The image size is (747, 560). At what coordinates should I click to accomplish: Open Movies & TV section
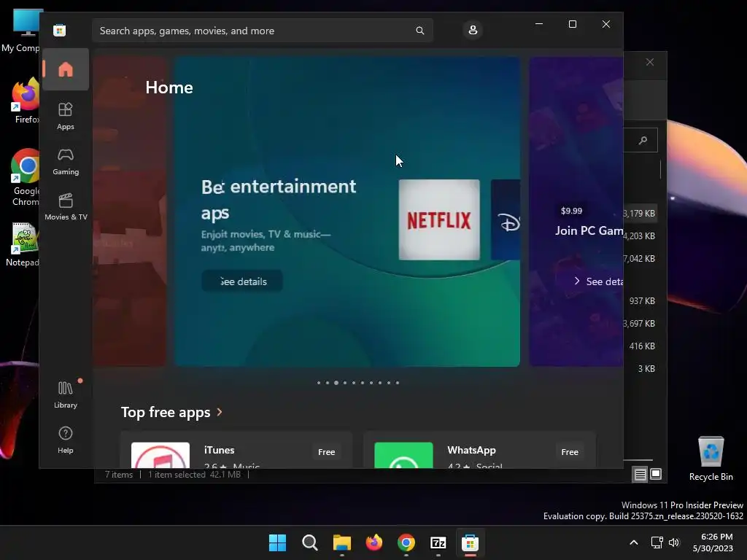tap(65, 206)
